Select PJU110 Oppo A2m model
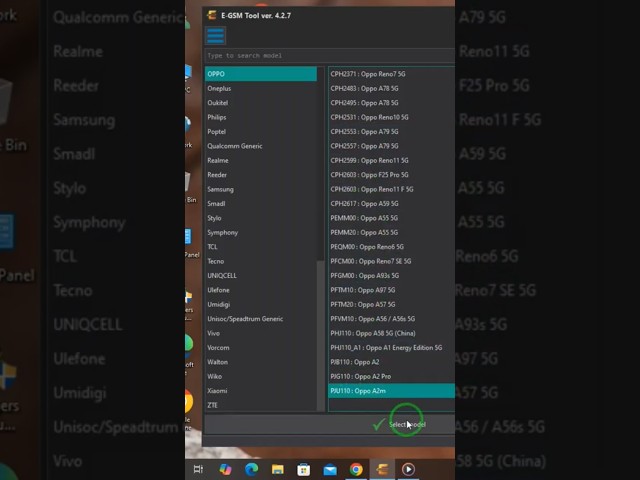This screenshot has width=640, height=480. [x=391, y=391]
